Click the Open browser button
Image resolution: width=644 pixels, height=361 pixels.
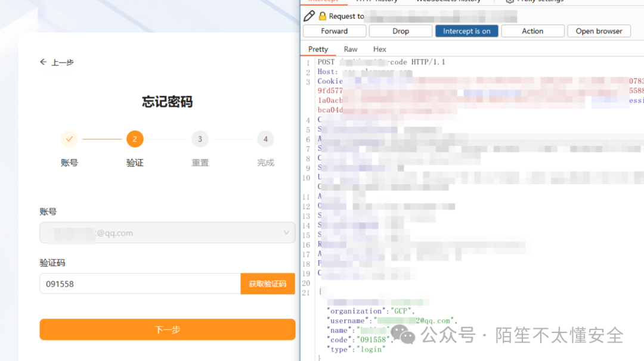599,30
